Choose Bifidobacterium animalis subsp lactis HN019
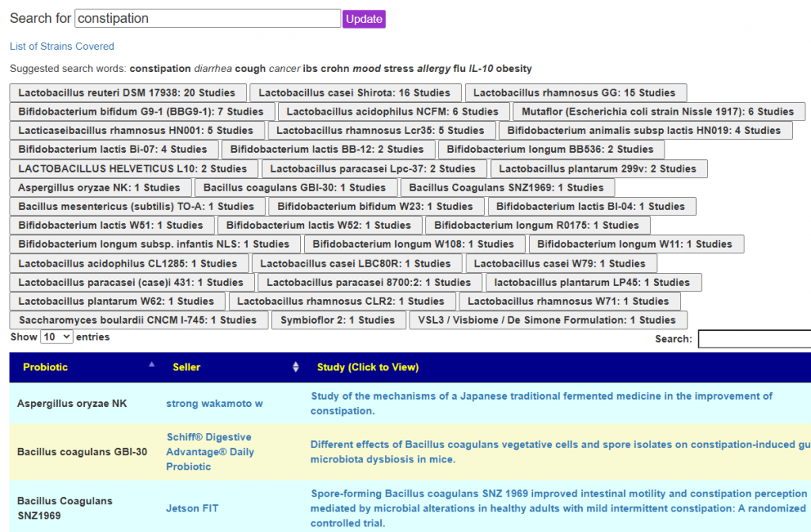 click(x=645, y=131)
